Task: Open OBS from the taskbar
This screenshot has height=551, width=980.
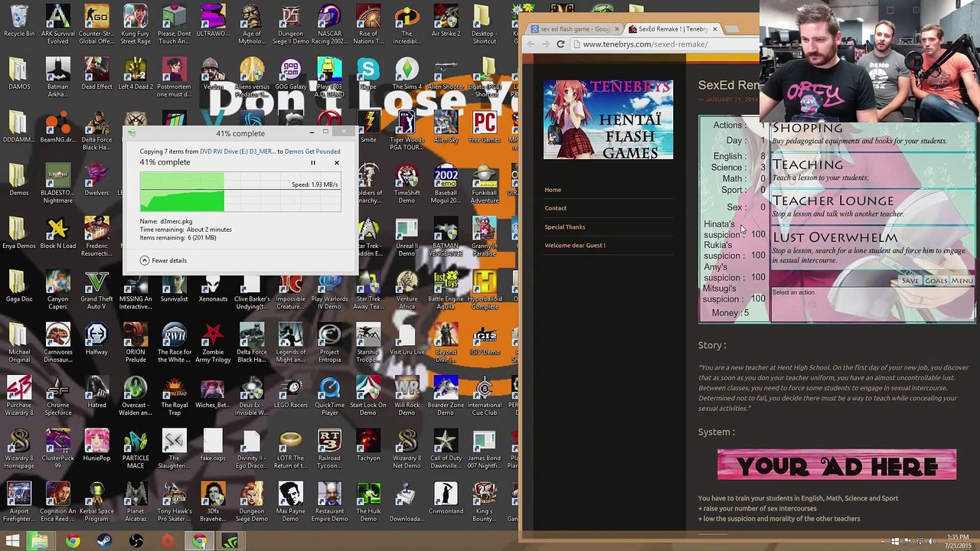Action: point(136,542)
